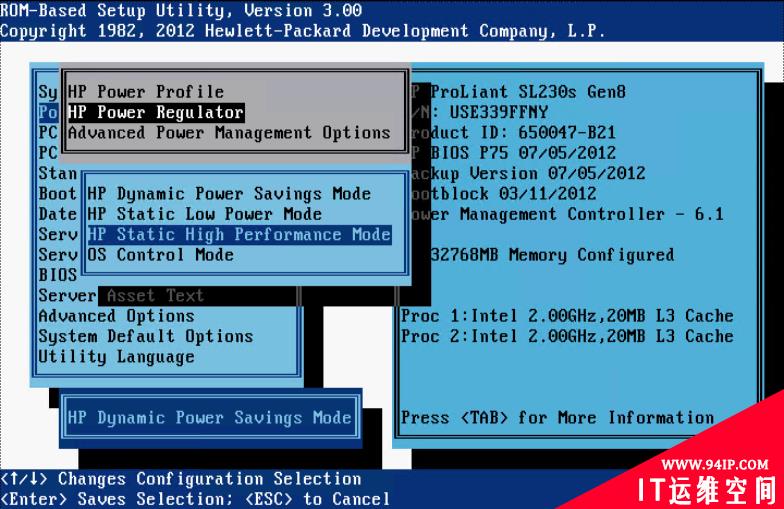
Task: Open System Default Options
Action: pos(146,336)
